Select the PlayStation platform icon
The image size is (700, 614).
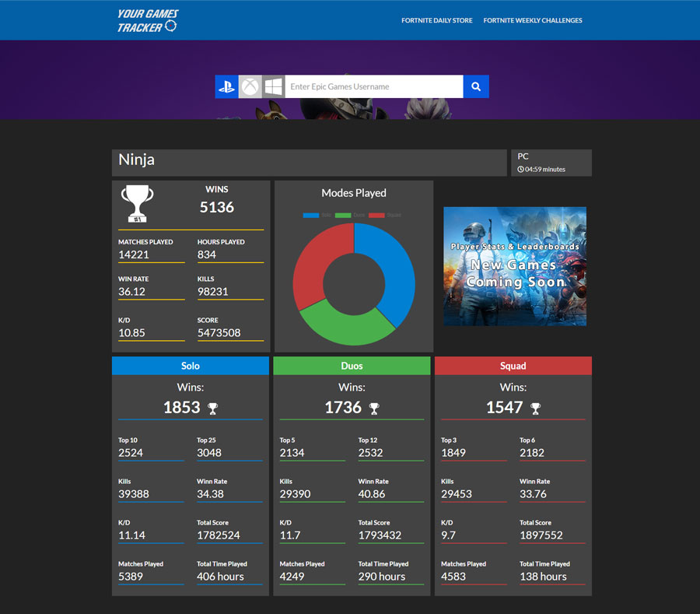point(227,86)
